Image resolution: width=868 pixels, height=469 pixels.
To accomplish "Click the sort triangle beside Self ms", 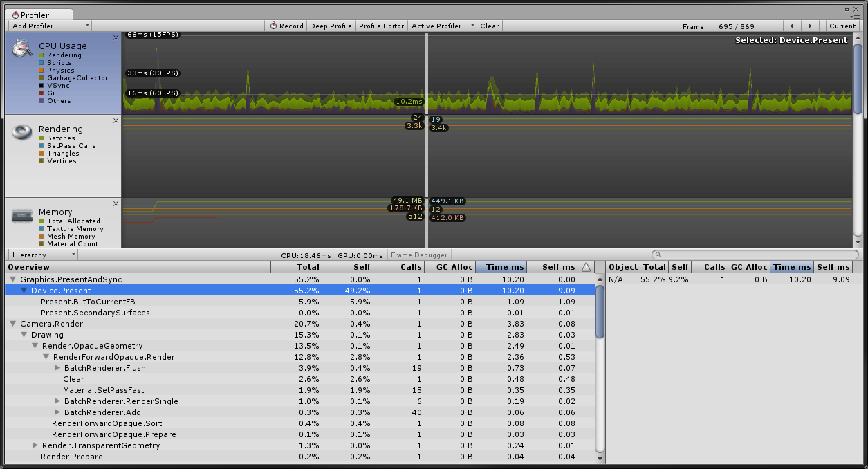I will (x=584, y=266).
